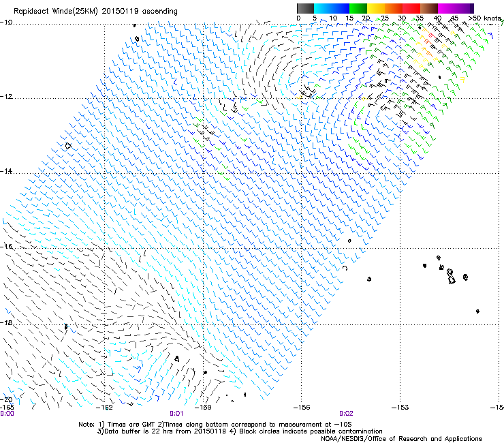Click the "-18" latitude label
Screen dimensions: 504x443
6,322
